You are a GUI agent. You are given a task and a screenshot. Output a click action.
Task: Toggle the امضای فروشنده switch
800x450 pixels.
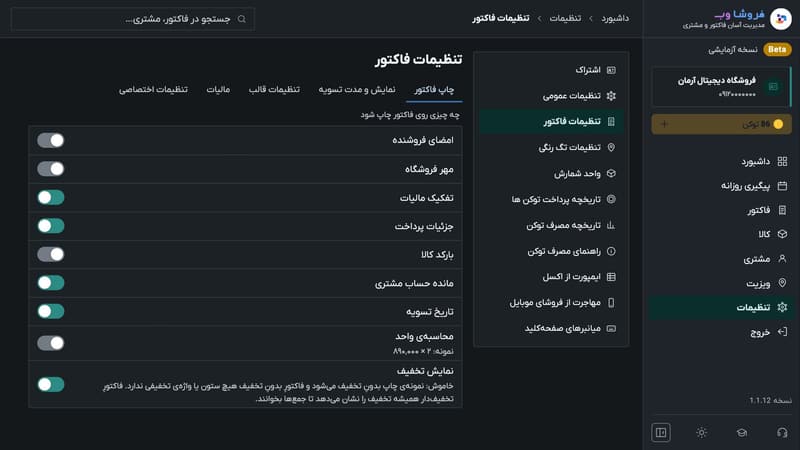(51, 140)
